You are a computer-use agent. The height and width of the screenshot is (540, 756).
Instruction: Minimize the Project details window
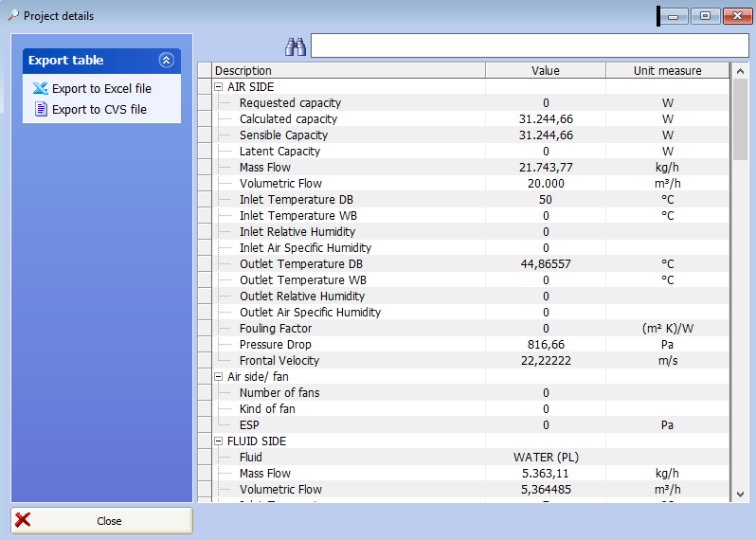673,16
